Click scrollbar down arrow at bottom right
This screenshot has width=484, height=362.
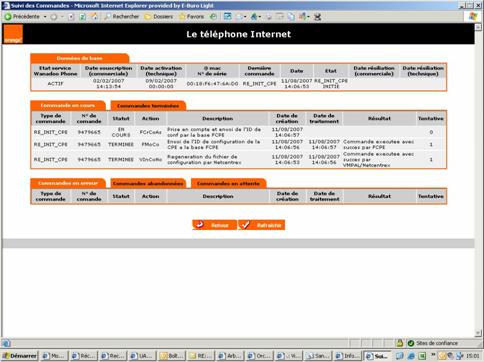[x=478, y=333]
